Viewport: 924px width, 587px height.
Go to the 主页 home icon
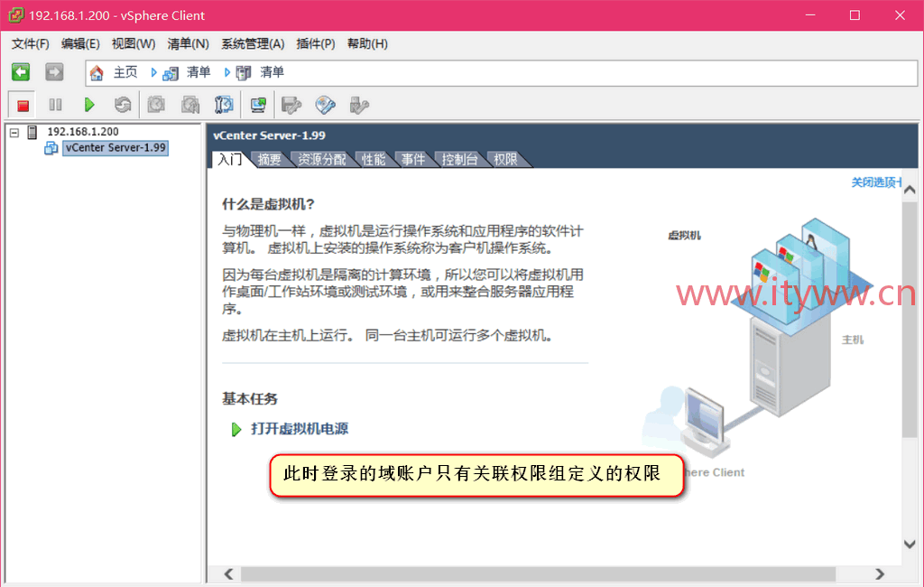[x=97, y=72]
